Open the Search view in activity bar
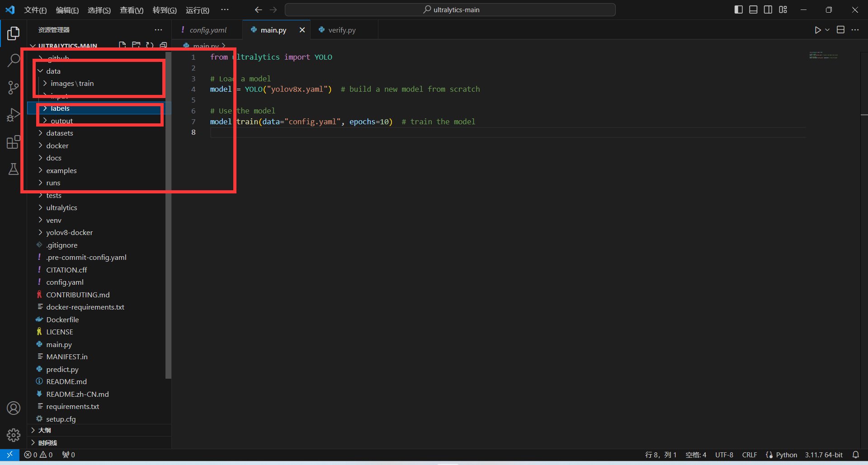868x465 pixels. tap(14, 60)
